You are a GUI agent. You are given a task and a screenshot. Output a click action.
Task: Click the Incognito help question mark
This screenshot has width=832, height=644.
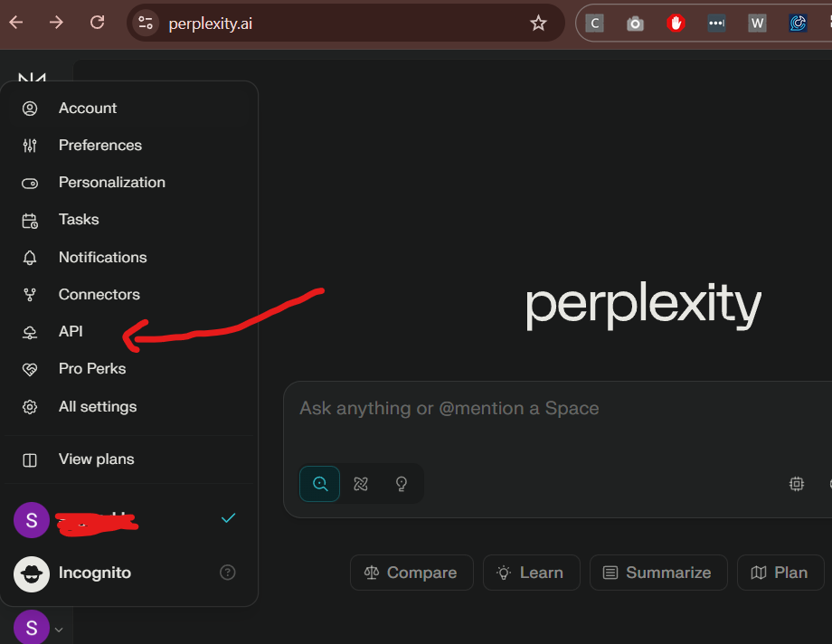tap(228, 573)
